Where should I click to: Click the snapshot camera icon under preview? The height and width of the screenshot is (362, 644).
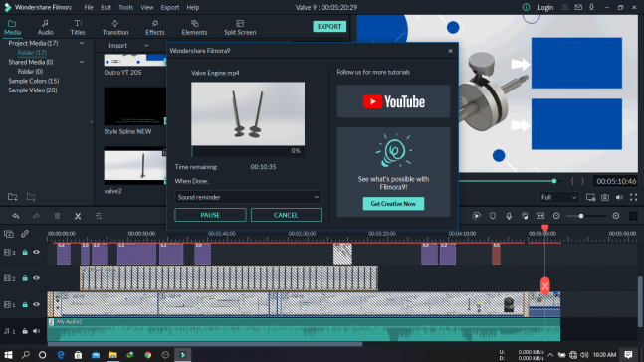click(x=605, y=198)
